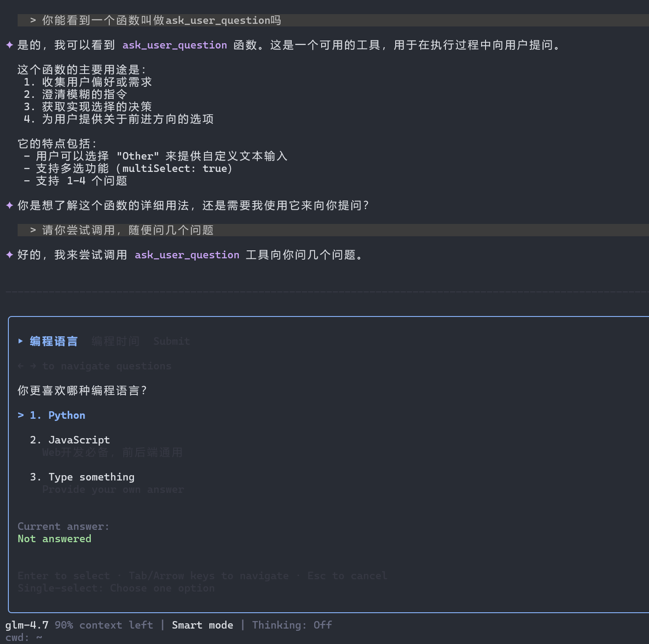The width and height of the screenshot is (649, 644).
Task: Click the > prompt before 请你尝试调用
Action: pos(33,230)
